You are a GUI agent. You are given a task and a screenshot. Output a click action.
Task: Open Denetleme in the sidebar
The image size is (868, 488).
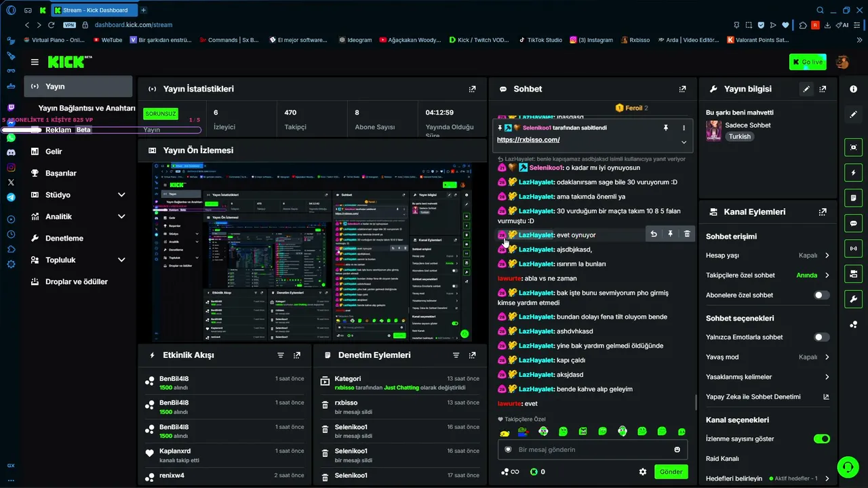click(x=78, y=239)
